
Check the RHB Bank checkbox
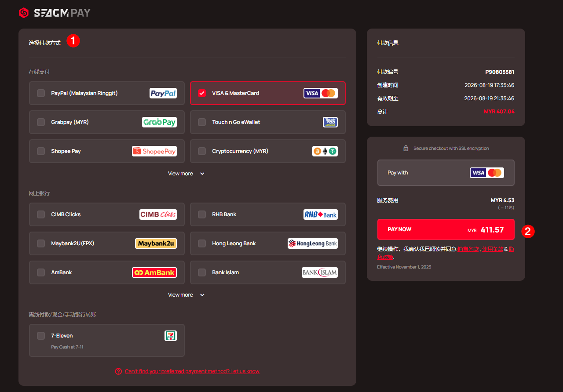[x=202, y=214]
